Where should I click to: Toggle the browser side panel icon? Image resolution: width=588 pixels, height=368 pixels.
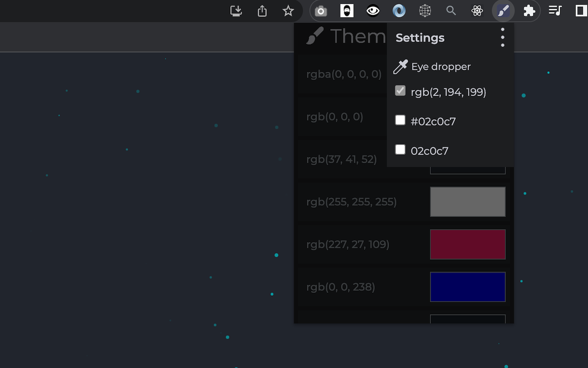[581, 11]
